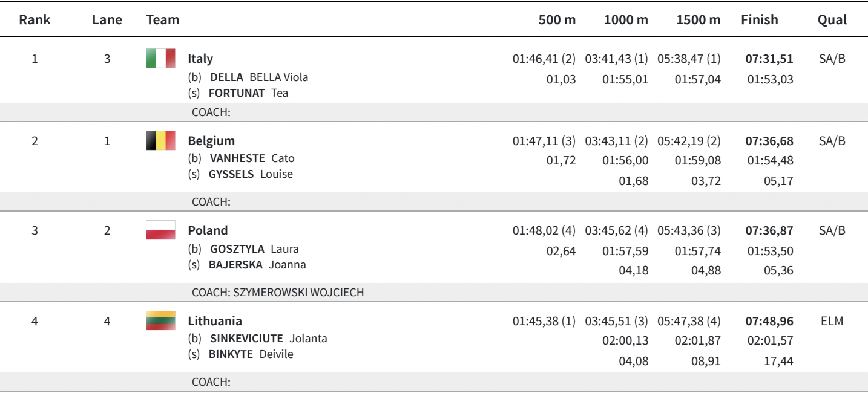Click the Belgium flag icon

[x=160, y=141]
